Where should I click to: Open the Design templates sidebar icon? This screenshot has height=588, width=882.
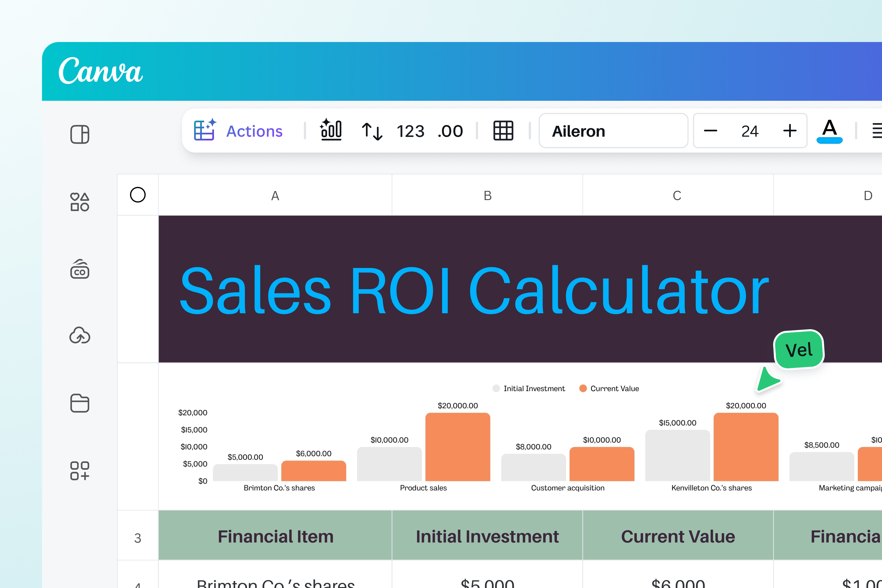79,134
